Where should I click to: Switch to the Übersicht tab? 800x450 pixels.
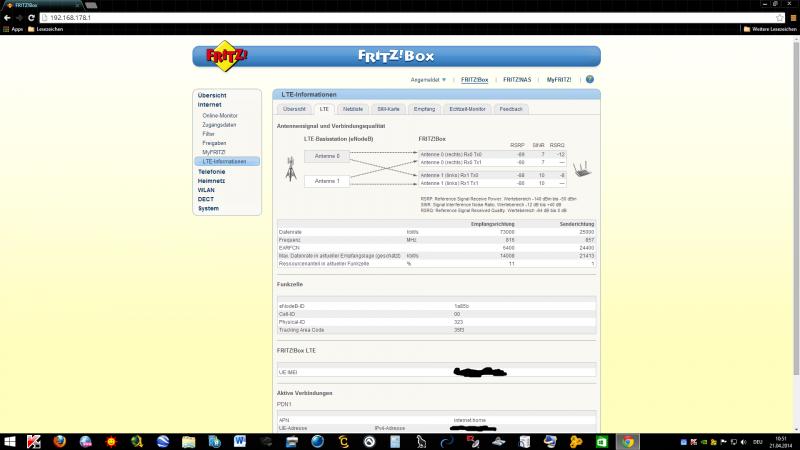pyautogui.click(x=294, y=109)
